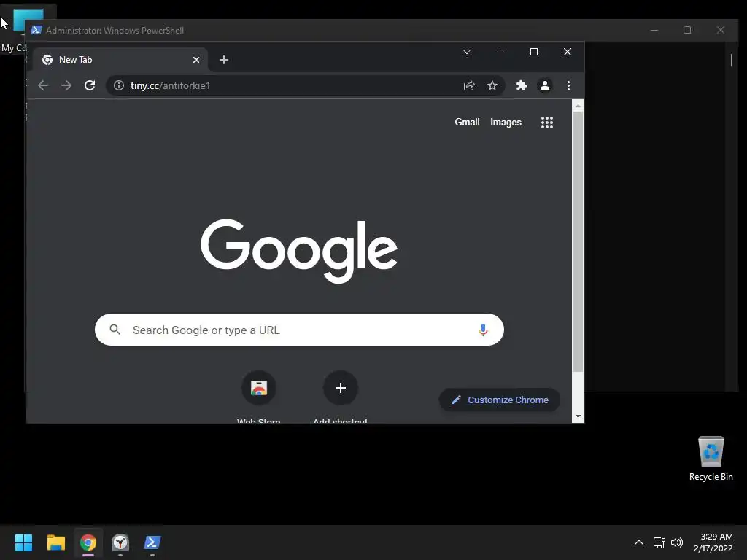This screenshot has width=747, height=560.
Task: Minimize the PowerShell window
Action: (x=654, y=30)
